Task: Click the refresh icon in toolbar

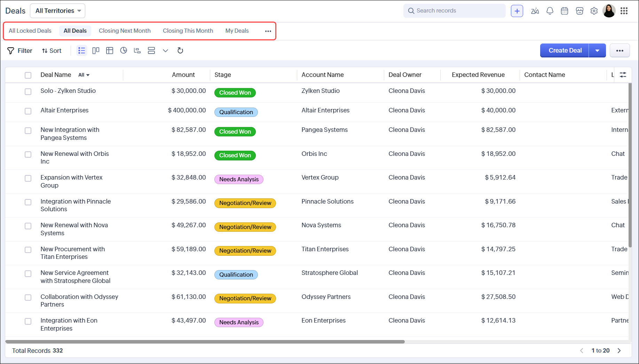Action: pos(180,51)
